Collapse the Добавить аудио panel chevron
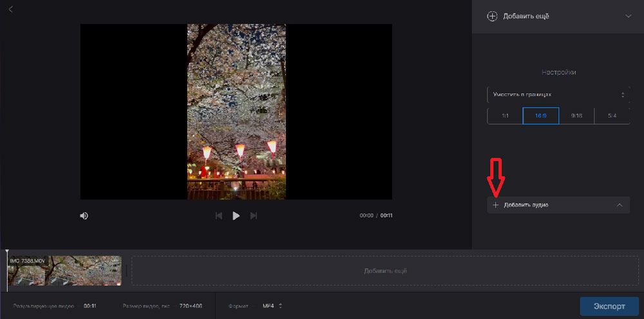Image resolution: width=644 pixels, height=319 pixels. [x=619, y=205]
